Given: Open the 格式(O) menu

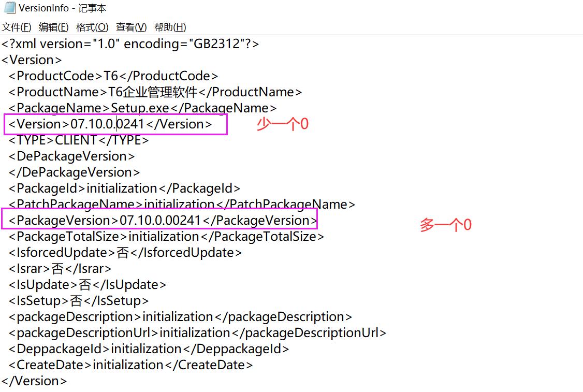Looking at the screenshot, I should pyautogui.click(x=92, y=27).
